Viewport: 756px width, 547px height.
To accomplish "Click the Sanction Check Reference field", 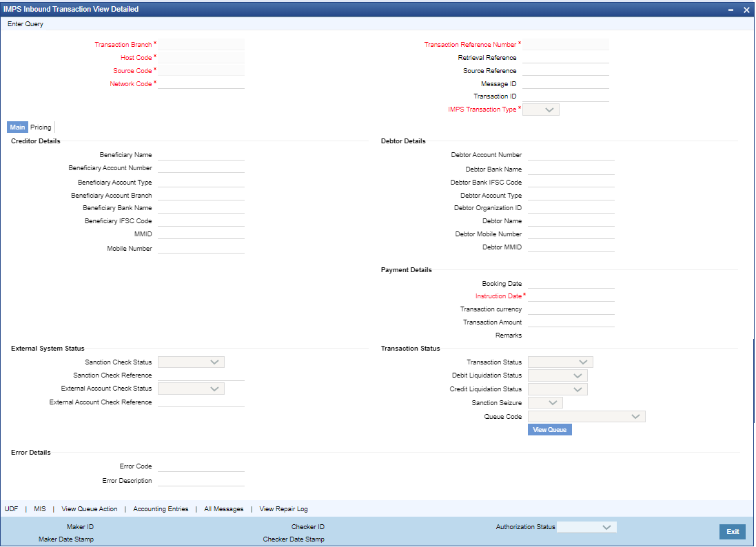I will [201, 375].
